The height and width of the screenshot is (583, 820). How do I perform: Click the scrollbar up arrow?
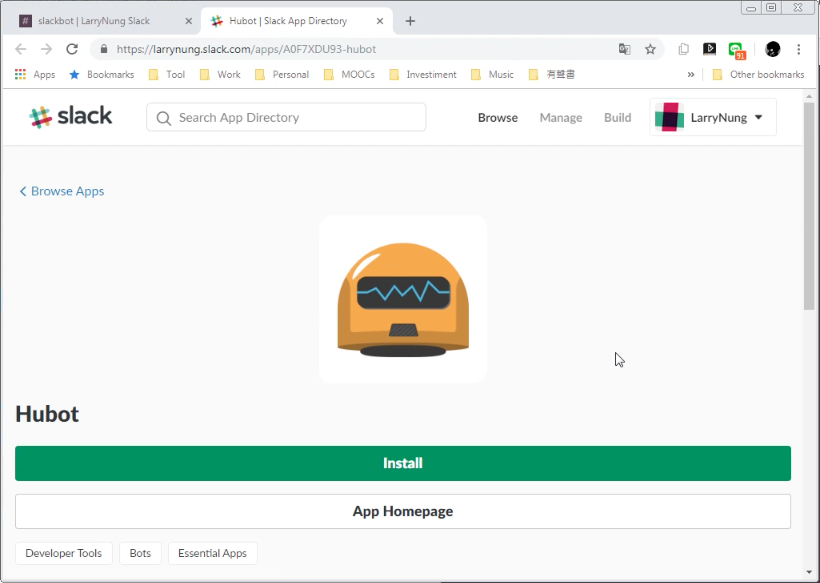coord(809,97)
